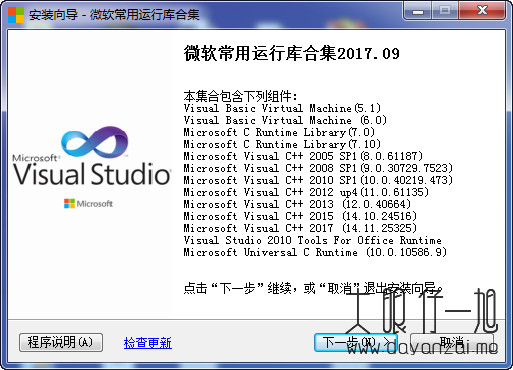Click the Visual C++ 2017 (14.11.25325) line

click(x=300, y=228)
